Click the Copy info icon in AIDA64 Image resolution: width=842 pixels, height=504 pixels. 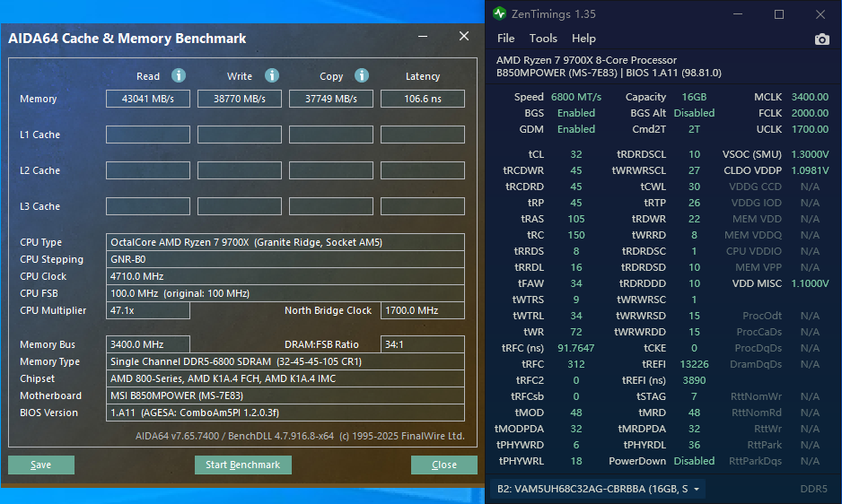[x=362, y=75]
